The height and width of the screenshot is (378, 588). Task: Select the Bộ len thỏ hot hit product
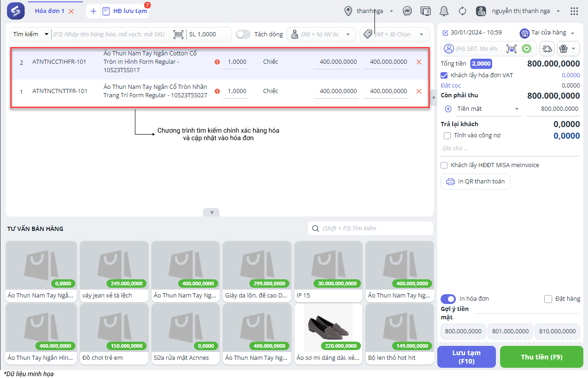(x=400, y=334)
